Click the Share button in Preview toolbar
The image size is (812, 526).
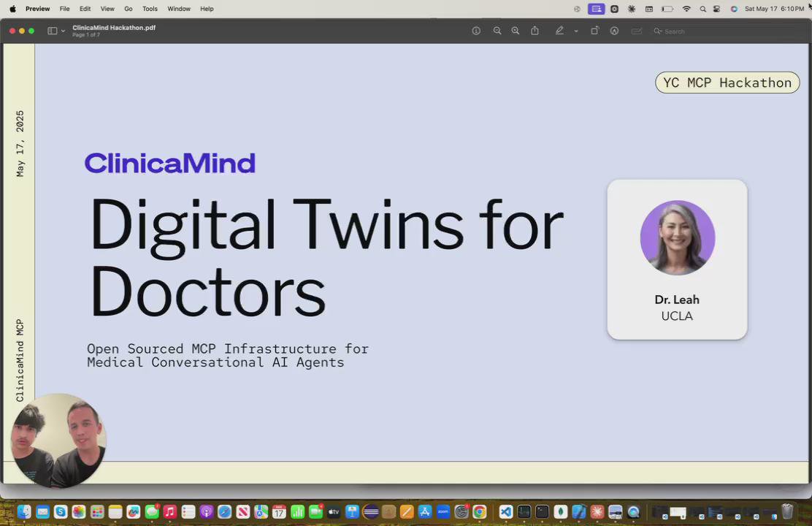535,31
